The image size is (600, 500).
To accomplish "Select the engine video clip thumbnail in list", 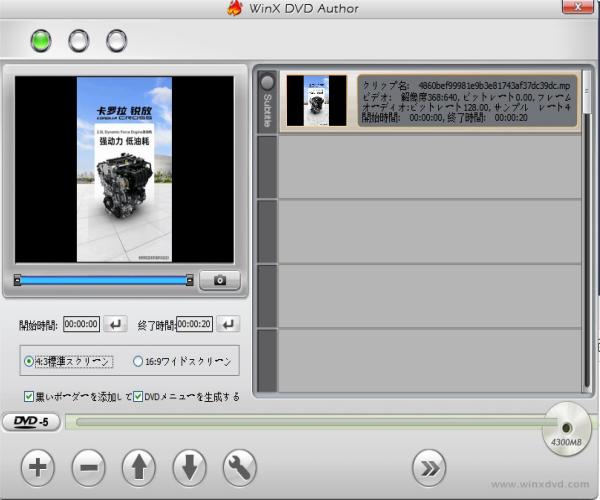I will coord(316,101).
